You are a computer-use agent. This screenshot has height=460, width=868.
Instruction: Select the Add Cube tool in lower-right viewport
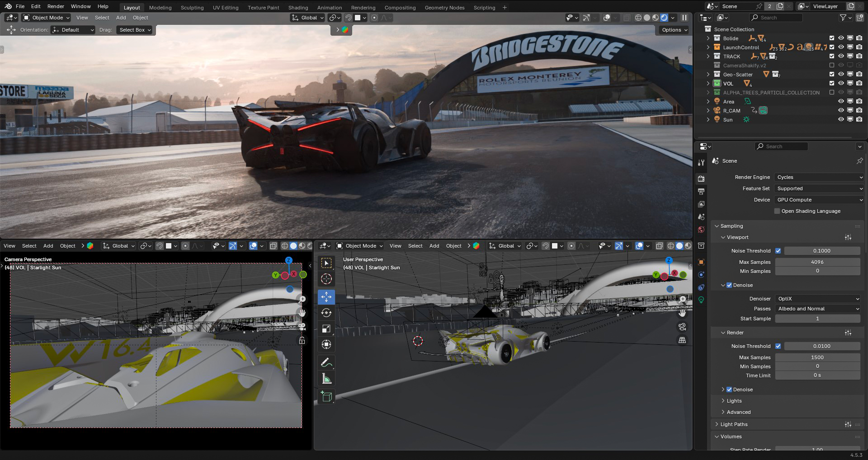tap(326, 397)
